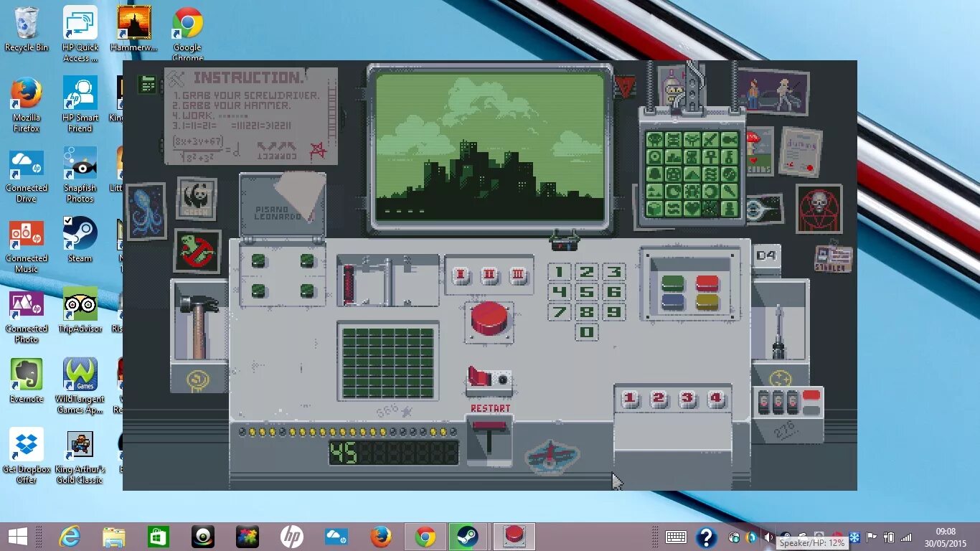Click the green counter display showing 45

coord(393,453)
